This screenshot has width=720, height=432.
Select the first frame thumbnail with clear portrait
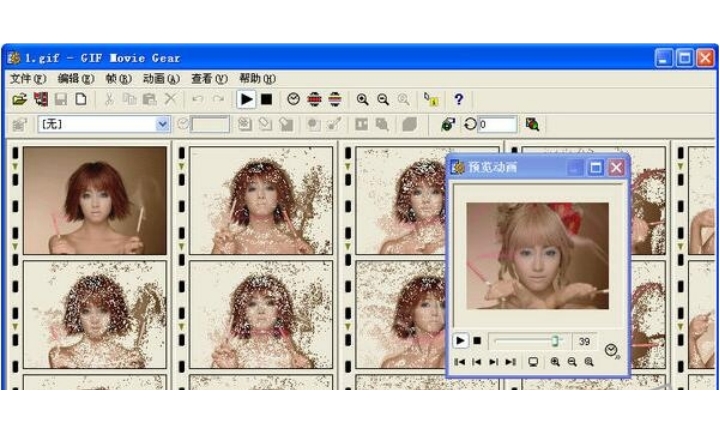(x=95, y=201)
